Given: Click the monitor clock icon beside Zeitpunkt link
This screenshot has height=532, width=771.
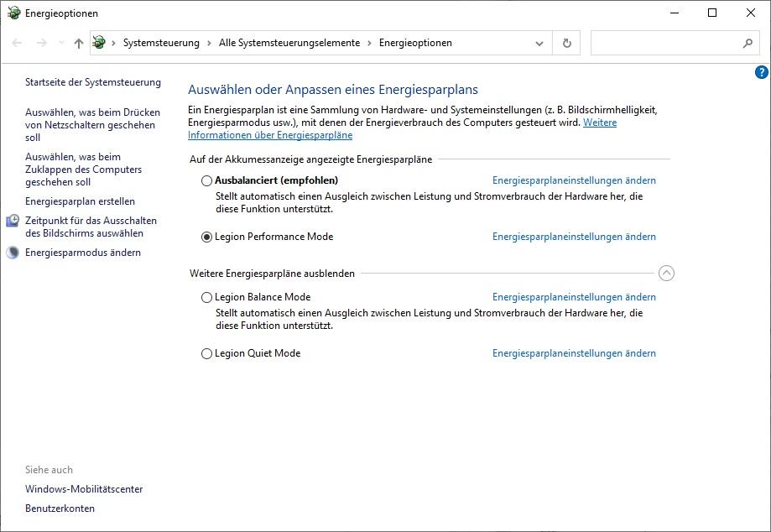Looking at the screenshot, I should pyautogui.click(x=13, y=221).
